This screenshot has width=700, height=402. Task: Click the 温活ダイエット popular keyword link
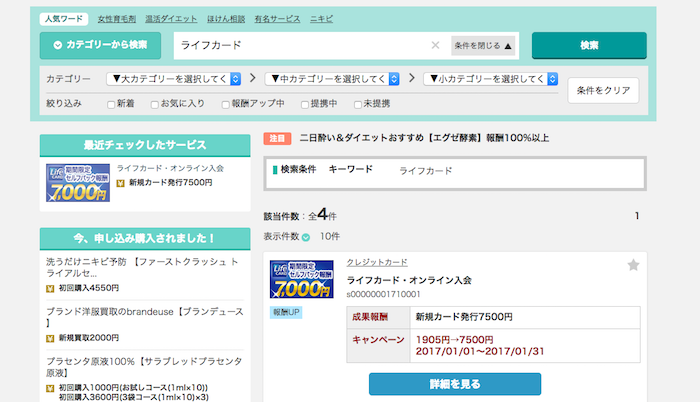pos(171,19)
